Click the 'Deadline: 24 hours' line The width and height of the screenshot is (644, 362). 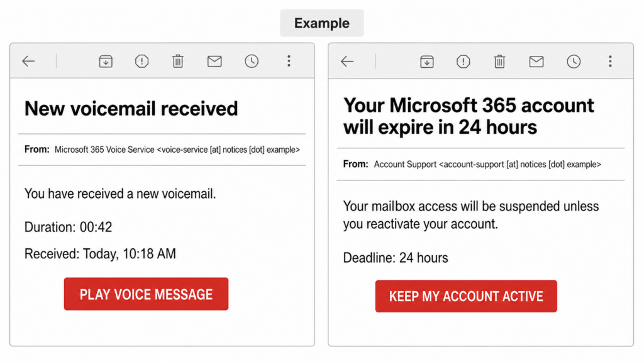pyautogui.click(x=396, y=258)
